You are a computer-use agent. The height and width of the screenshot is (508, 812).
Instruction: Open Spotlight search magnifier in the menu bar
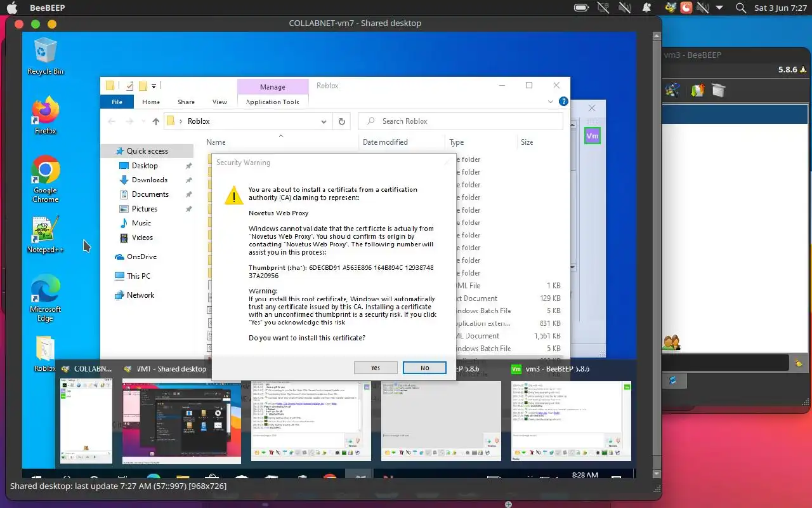click(740, 8)
